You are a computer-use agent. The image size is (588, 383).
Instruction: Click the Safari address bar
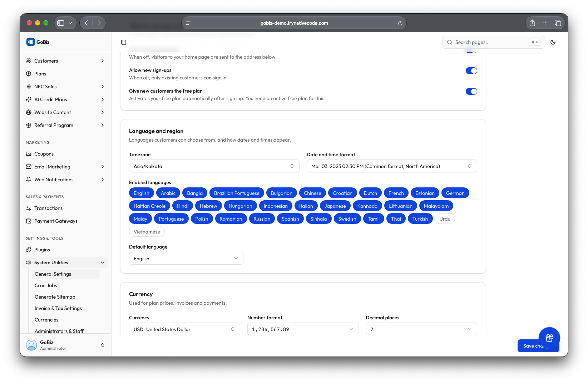294,23
